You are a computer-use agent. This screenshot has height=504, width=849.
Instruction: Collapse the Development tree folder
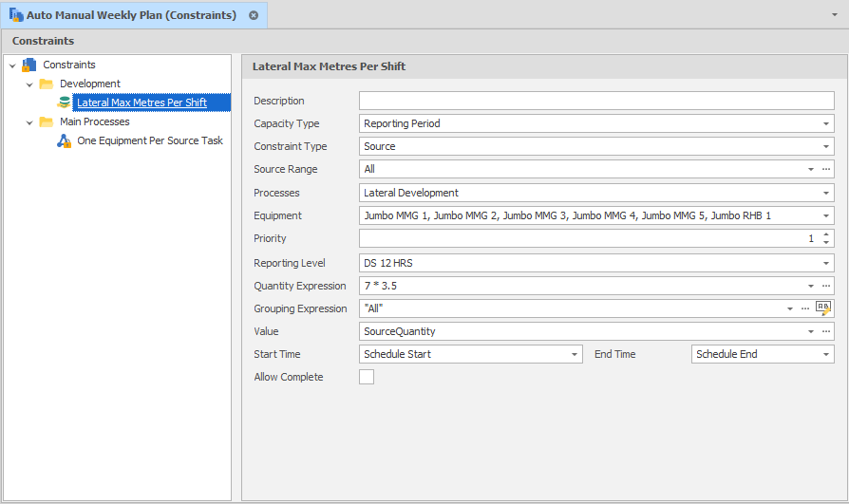pos(29,84)
